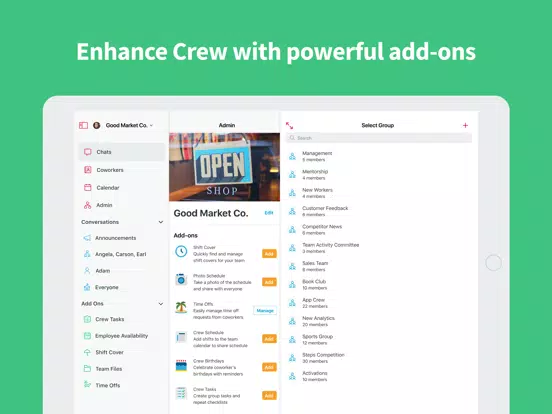Viewport: 552px width, 414px height.
Task: Click the Time Offs palm tree icon
Action: pos(181,307)
